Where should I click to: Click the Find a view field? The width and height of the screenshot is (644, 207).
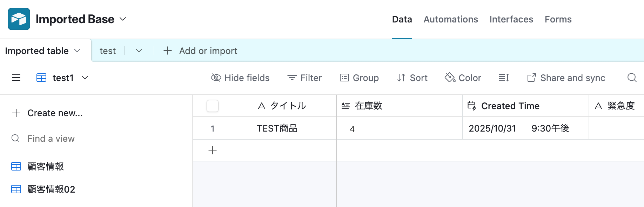[51, 139]
